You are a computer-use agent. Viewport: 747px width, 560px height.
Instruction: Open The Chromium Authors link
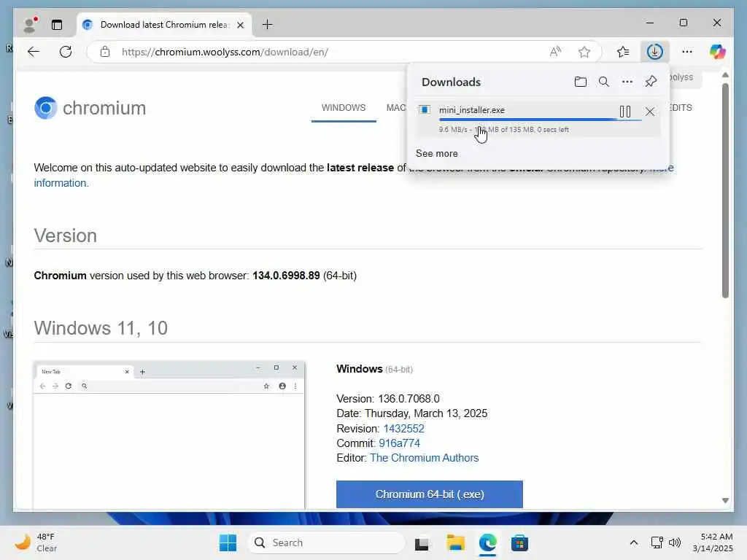pos(424,458)
